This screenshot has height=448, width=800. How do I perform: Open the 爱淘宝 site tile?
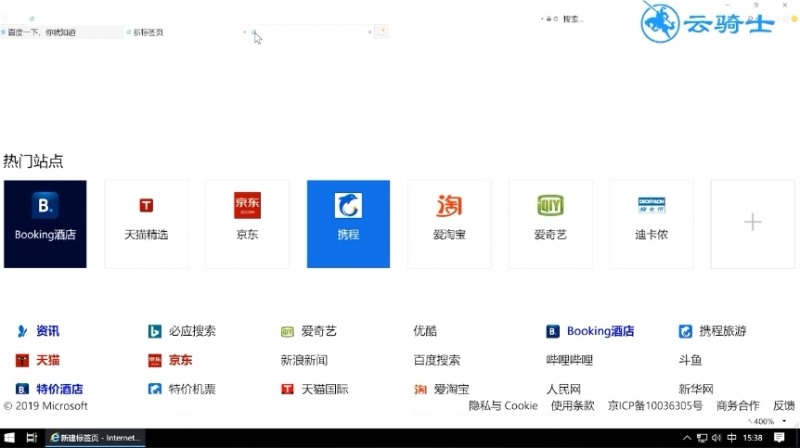(x=449, y=224)
